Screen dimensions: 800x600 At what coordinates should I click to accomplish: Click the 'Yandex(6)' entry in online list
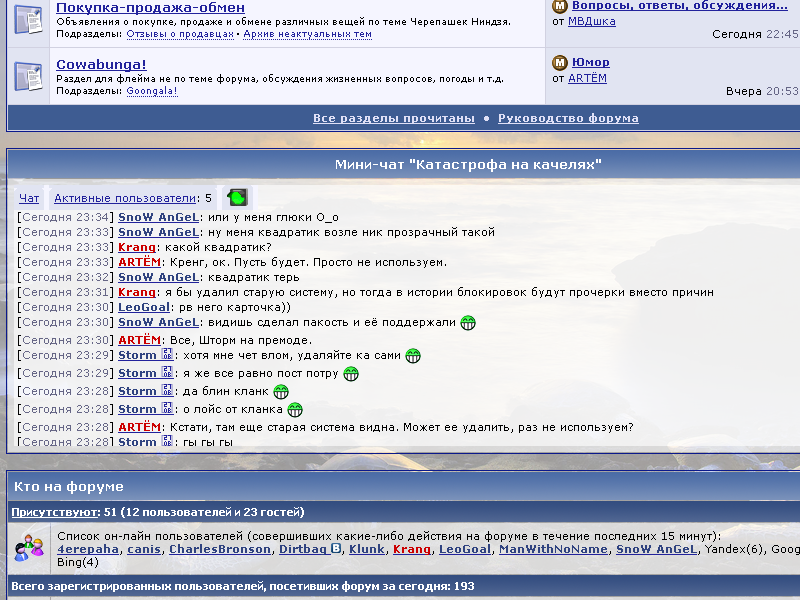point(734,549)
